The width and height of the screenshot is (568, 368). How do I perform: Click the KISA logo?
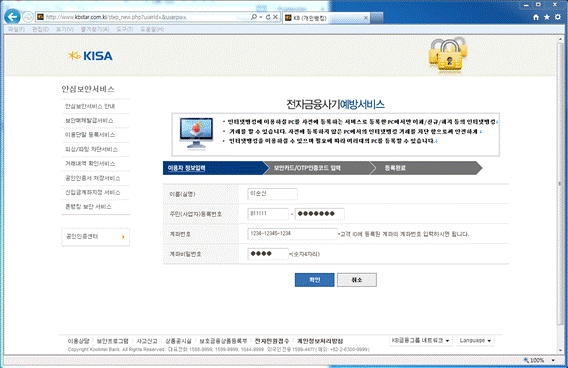(90, 56)
